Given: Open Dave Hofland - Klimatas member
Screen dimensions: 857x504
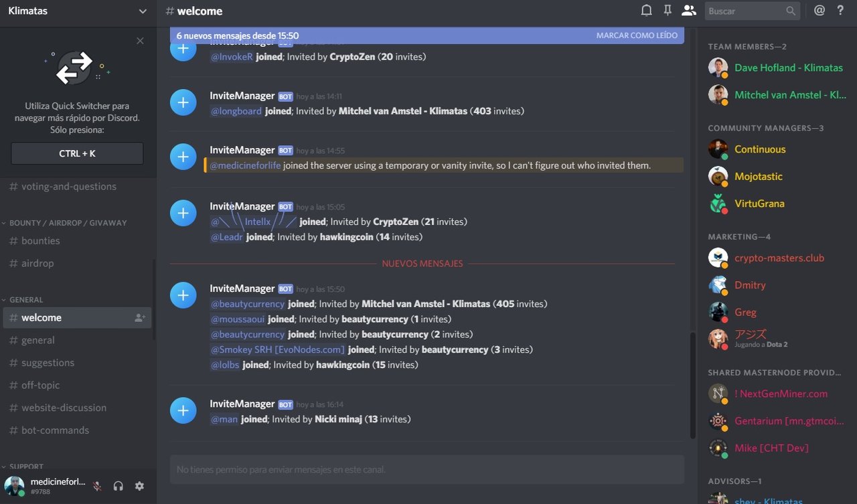Looking at the screenshot, I should (x=776, y=68).
